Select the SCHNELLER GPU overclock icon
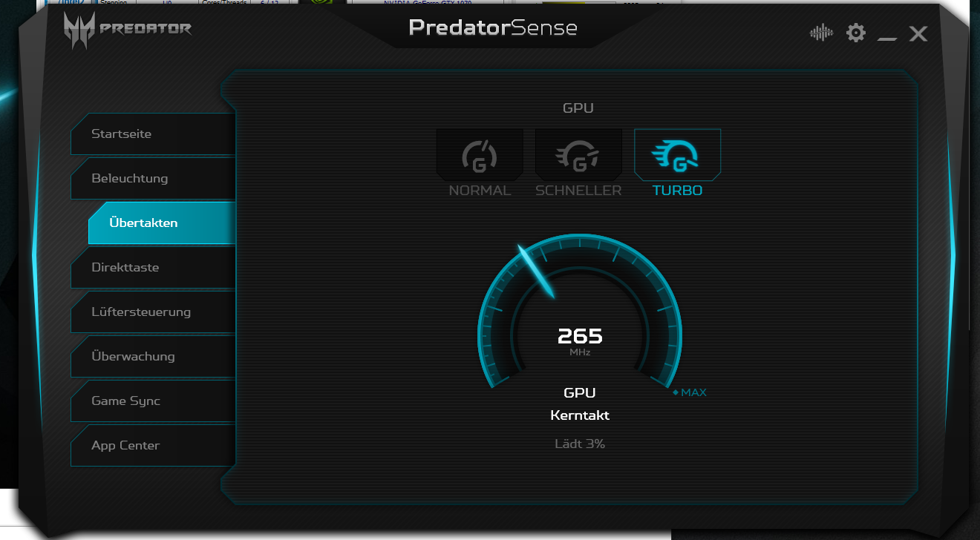Screen dimensions: 980x540 click(578, 155)
